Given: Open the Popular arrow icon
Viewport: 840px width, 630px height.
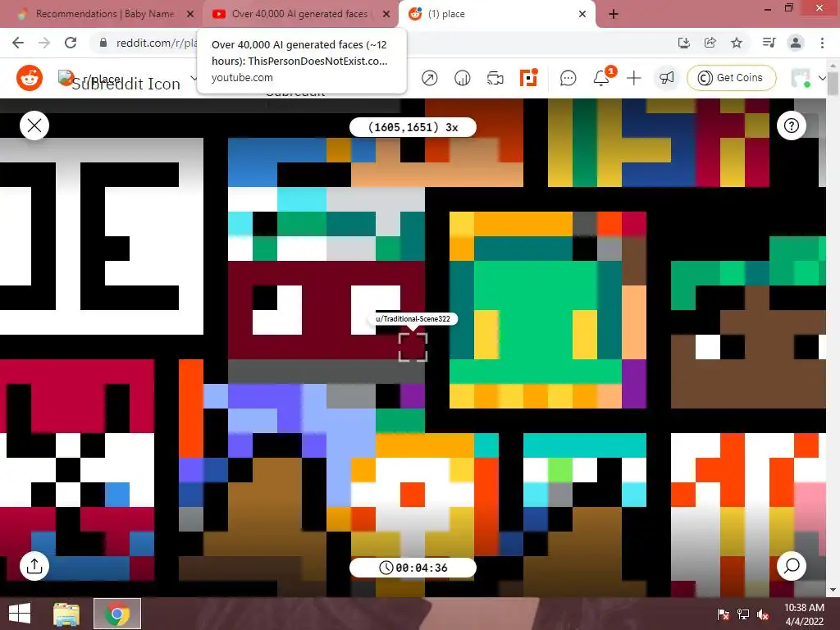Looking at the screenshot, I should [x=429, y=78].
